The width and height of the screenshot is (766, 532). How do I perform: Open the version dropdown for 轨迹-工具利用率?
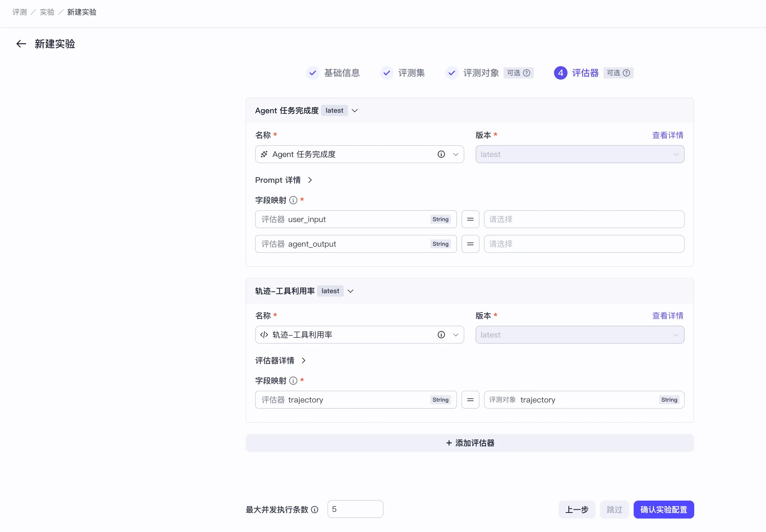[580, 335]
